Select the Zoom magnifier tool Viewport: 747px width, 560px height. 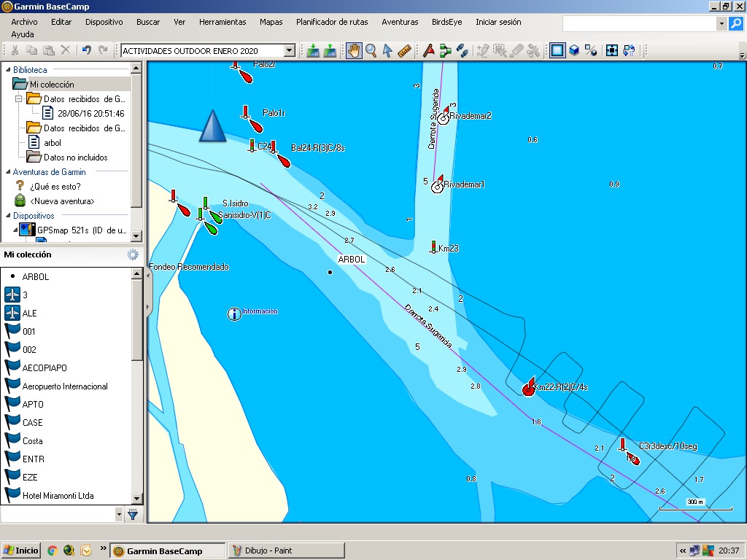[x=371, y=50]
